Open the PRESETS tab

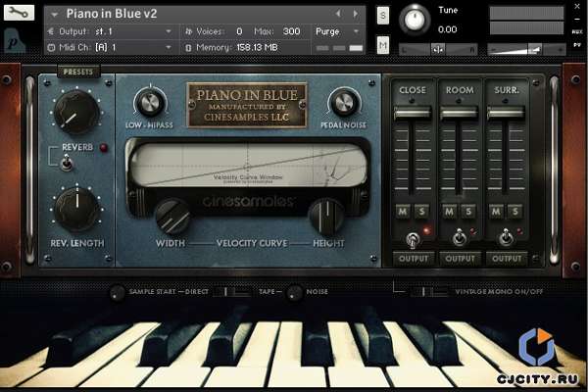tap(78, 72)
